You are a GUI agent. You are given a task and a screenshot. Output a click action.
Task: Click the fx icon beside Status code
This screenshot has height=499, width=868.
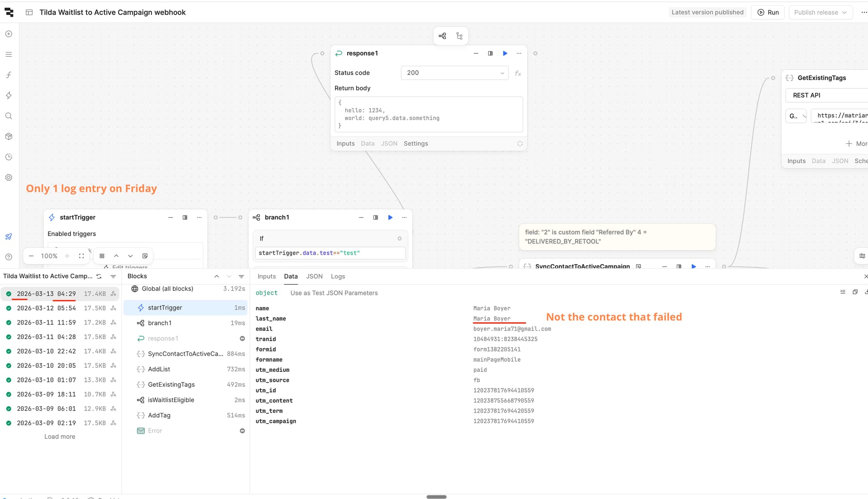(518, 73)
